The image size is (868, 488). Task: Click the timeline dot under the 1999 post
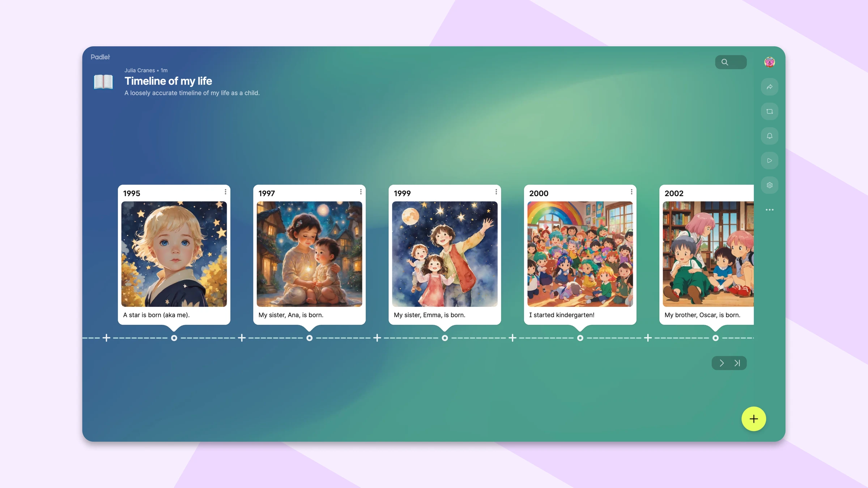(x=445, y=338)
